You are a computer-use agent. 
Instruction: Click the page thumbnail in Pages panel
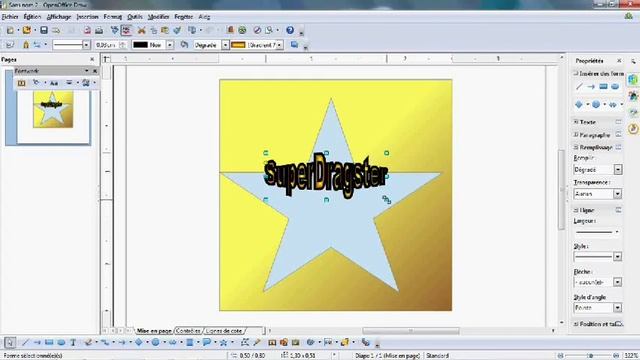pos(53,109)
